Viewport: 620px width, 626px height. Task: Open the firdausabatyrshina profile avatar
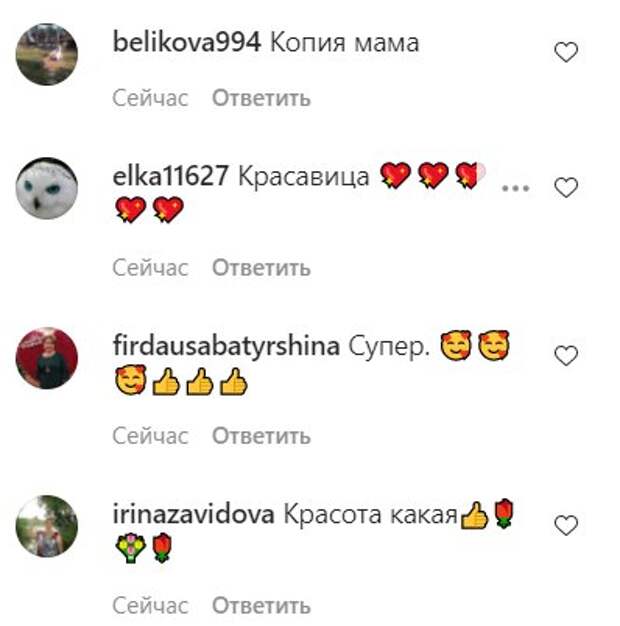(x=47, y=358)
